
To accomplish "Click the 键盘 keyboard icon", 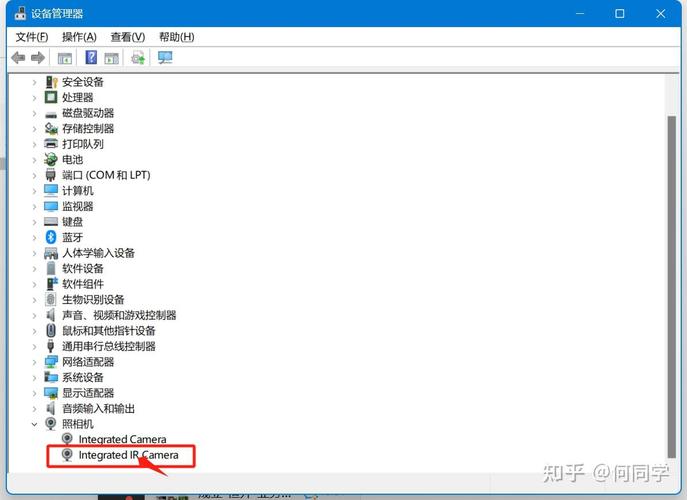I will [x=51, y=222].
